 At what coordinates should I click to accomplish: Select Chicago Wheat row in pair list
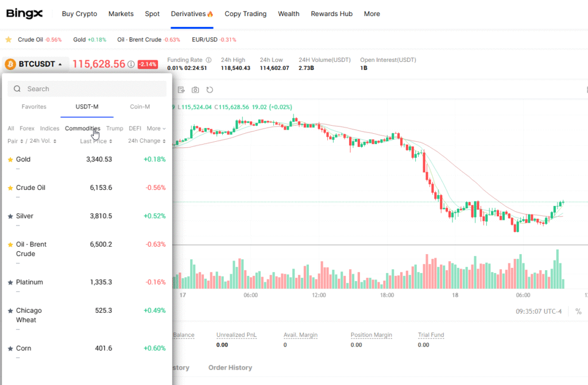(x=87, y=319)
